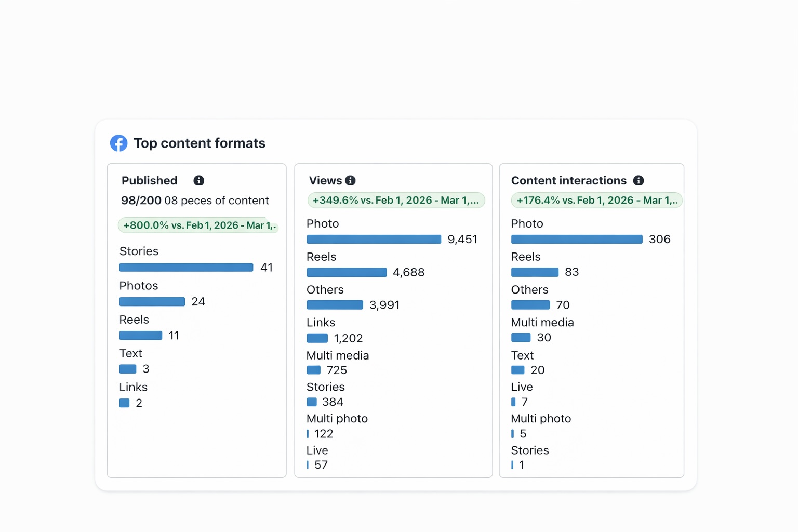Screen dimensions: 798x532
Task: Click the +349.6% Views comparison badge
Action: pyautogui.click(x=396, y=201)
